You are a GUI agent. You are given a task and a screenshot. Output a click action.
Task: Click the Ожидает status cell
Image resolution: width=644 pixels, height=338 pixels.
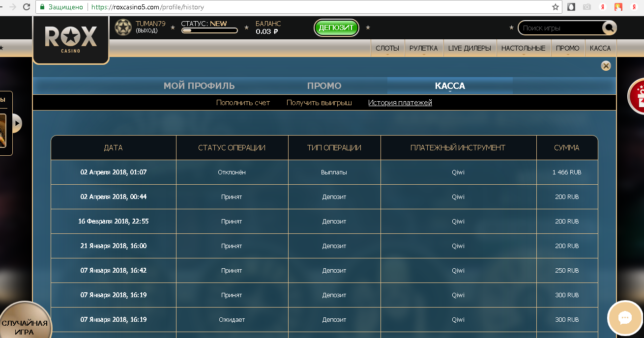point(232,320)
